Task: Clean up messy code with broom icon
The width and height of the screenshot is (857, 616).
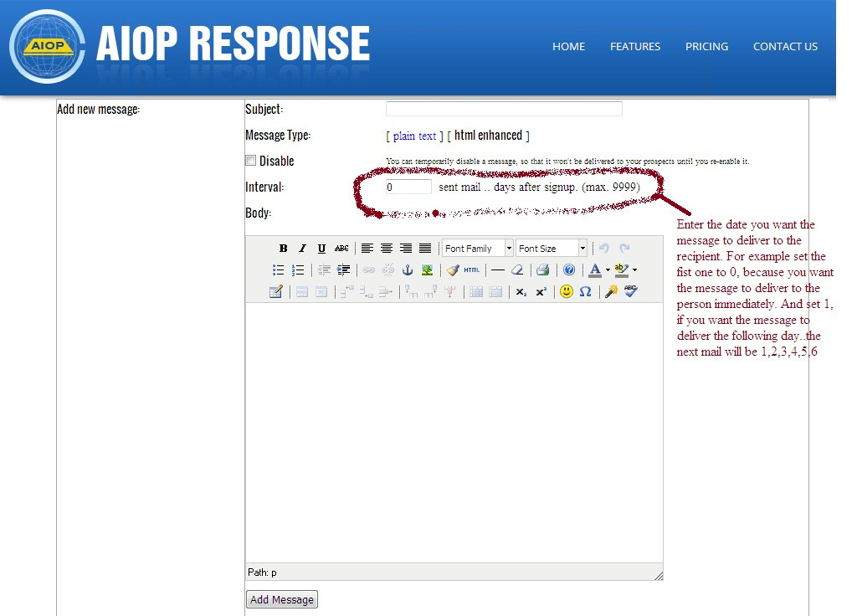Action: 453,269
